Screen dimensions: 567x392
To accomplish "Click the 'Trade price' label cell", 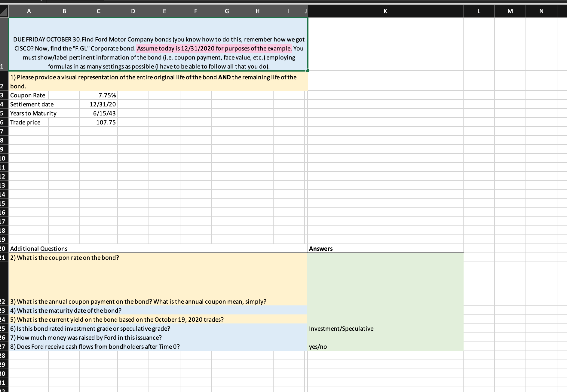I will pyautogui.click(x=29, y=122).
